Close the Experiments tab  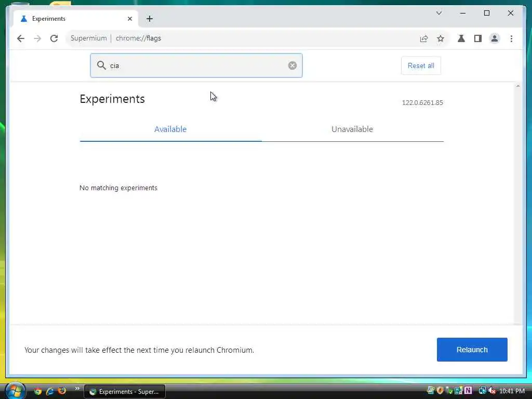[x=129, y=19]
